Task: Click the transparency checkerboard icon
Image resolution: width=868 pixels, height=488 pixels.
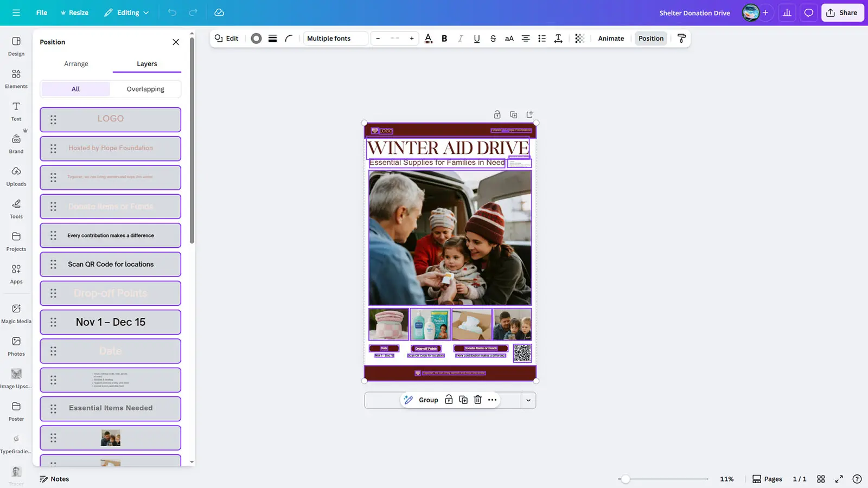Action: point(579,38)
